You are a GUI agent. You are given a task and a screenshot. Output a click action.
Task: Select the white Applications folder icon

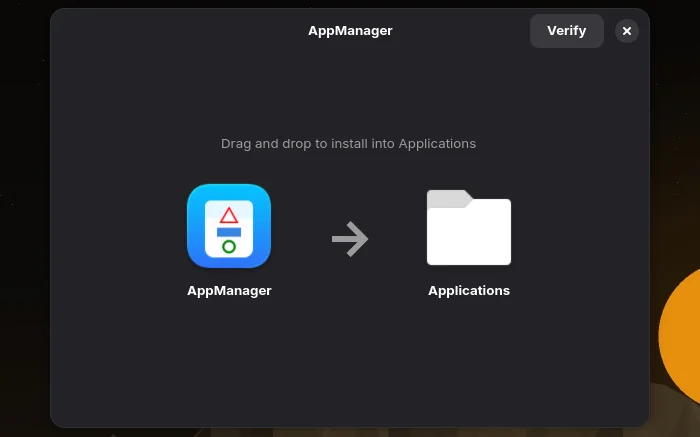pyautogui.click(x=469, y=227)
